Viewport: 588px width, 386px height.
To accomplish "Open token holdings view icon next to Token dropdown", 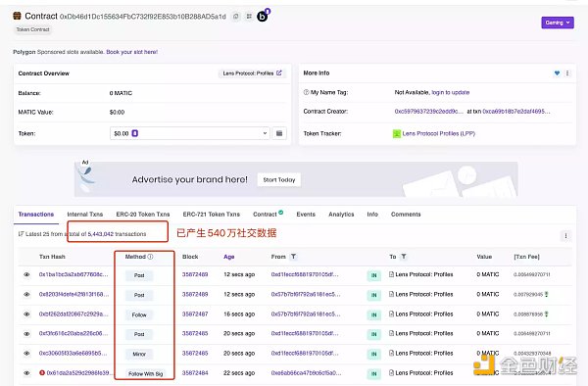I will tap(279, 133).
